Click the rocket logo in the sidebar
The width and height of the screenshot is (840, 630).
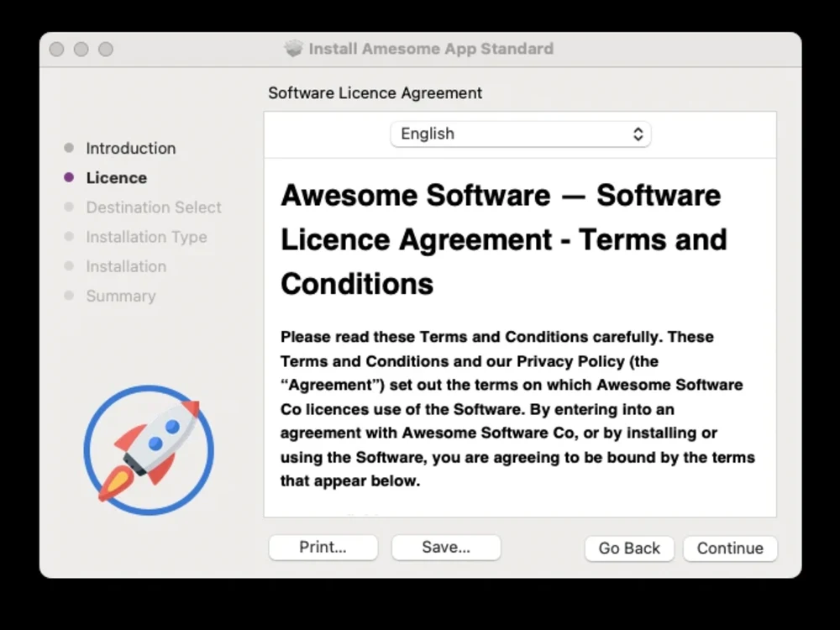coord(149,450)
